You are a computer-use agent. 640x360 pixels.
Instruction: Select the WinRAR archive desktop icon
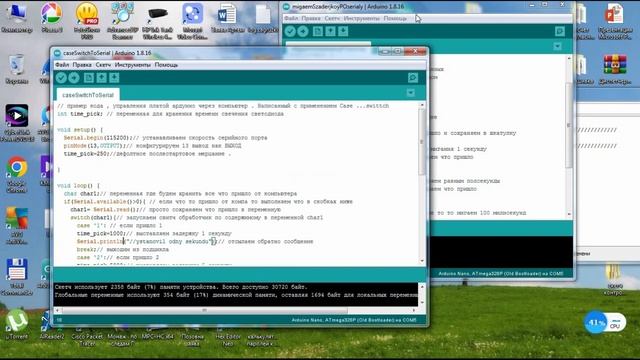(615, 69)
